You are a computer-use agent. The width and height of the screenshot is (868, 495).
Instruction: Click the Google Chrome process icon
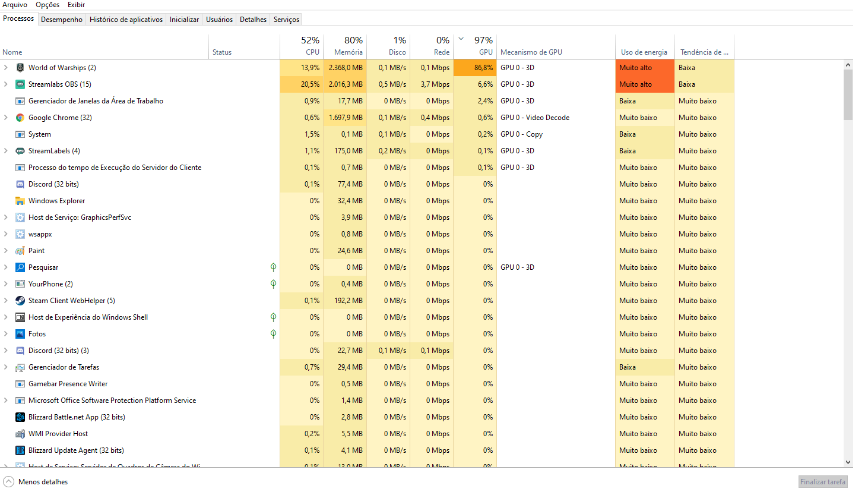click(20, 118)
